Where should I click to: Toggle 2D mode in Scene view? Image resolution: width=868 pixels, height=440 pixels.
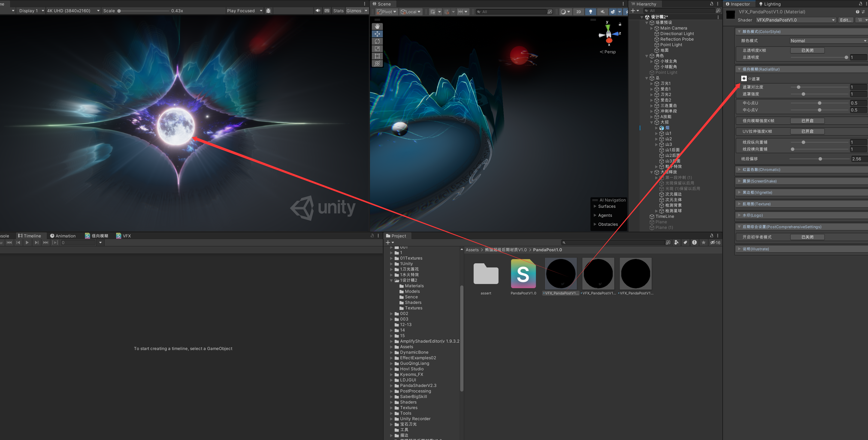click(x=579, y=12)
